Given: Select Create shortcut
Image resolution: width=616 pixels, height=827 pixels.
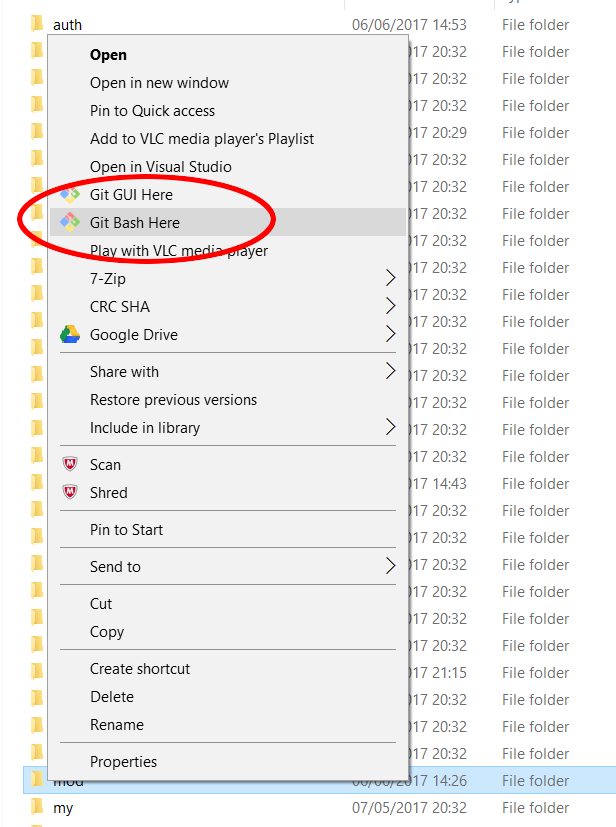Looking at the screenshot, I should pos(228,668).
